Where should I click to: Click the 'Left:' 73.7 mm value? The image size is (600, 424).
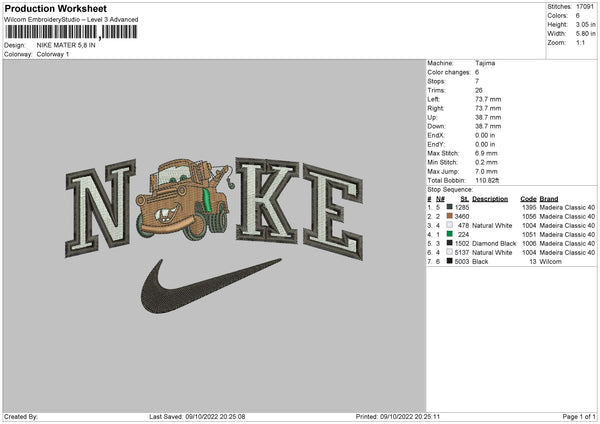click(488, 99)
